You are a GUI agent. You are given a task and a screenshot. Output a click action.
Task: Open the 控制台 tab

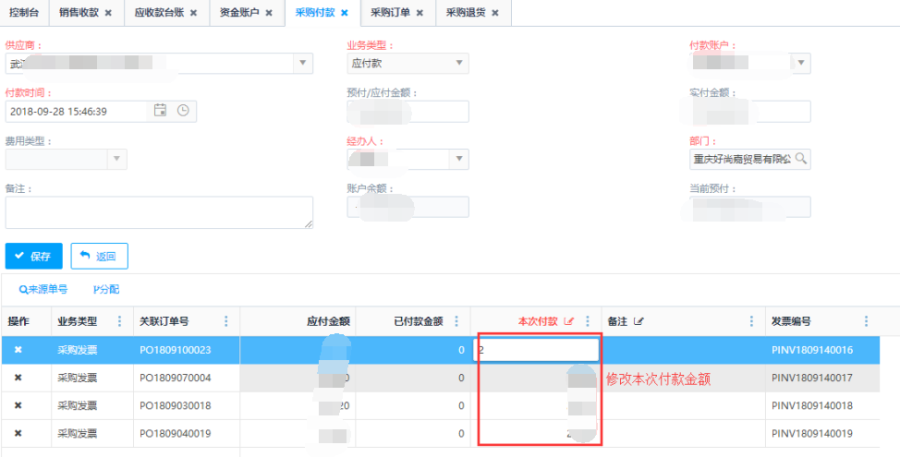[x=24, y=13]
